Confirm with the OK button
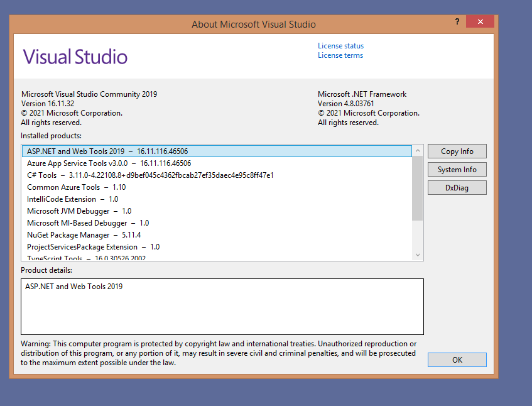 457,360
